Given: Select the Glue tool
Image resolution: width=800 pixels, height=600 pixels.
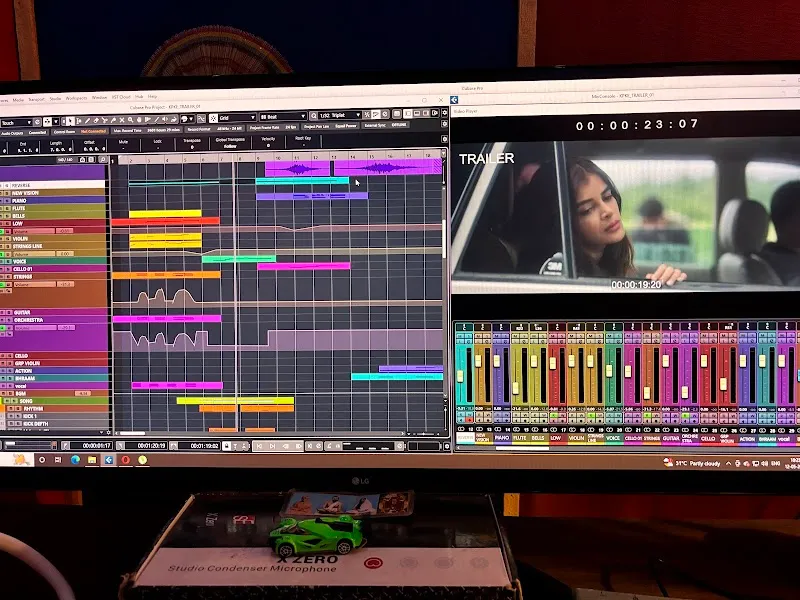Looking at the screenshot, I should (113, 120).
